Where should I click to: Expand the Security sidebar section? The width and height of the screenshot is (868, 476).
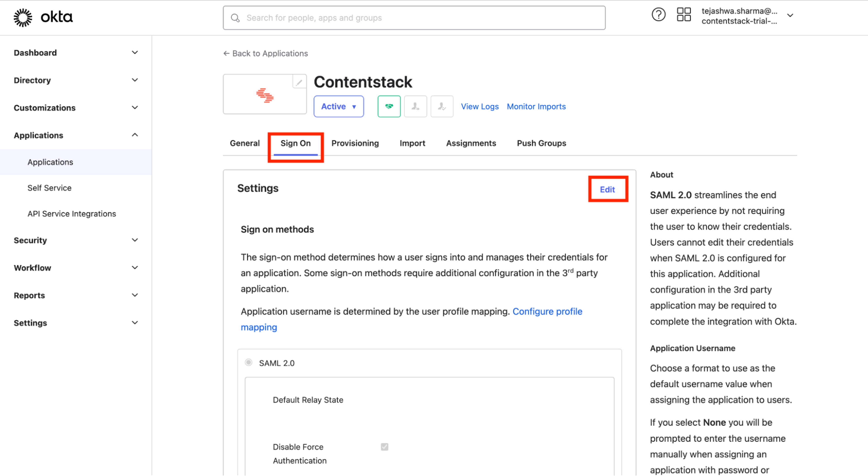click(76, 241)
